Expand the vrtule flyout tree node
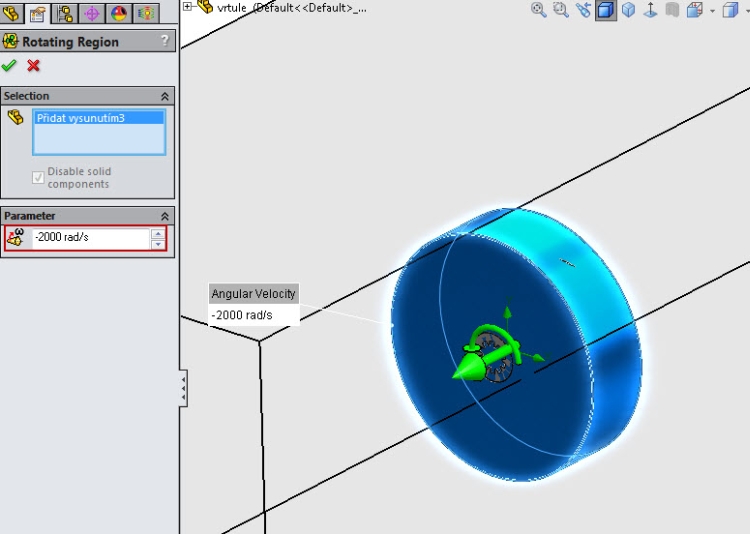The width and height of the screenshot is (750, 534). pos(188,6)
